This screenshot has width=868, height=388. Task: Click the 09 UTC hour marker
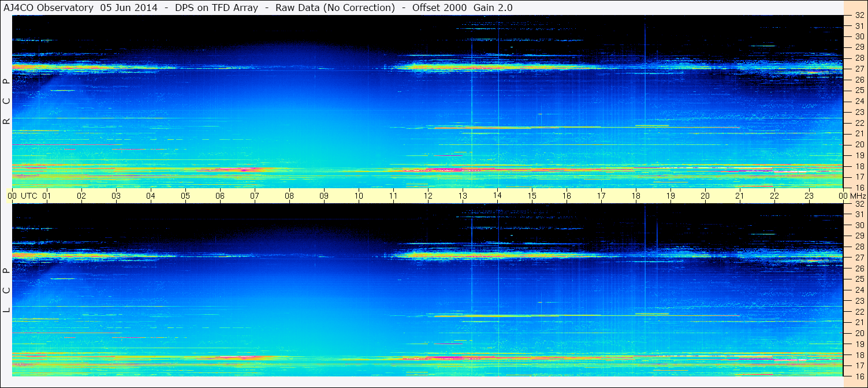point(324,196)
